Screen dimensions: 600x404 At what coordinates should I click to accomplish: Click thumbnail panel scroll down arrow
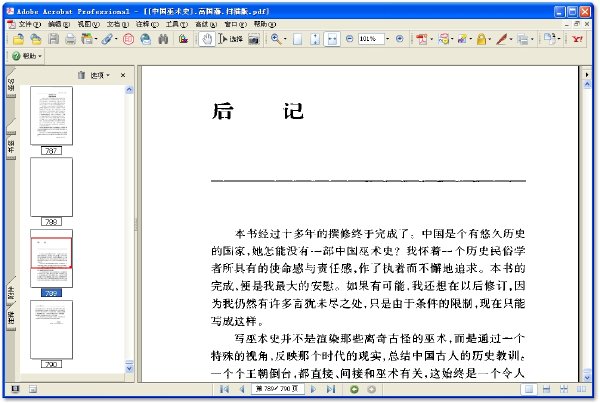tap(129, 368)
